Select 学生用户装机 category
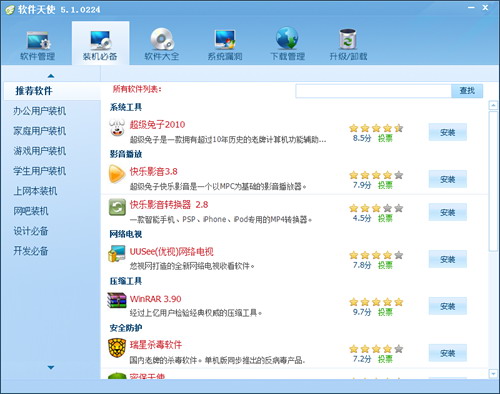 40,171
